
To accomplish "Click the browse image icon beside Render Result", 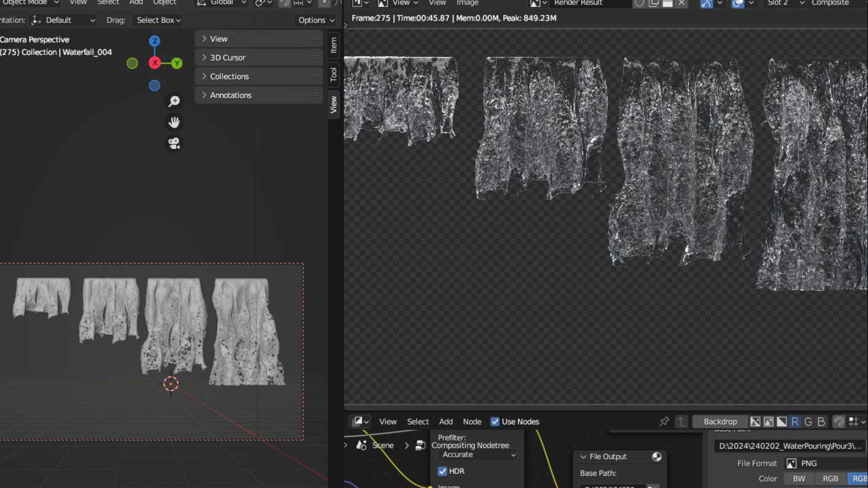I will 538,3.
